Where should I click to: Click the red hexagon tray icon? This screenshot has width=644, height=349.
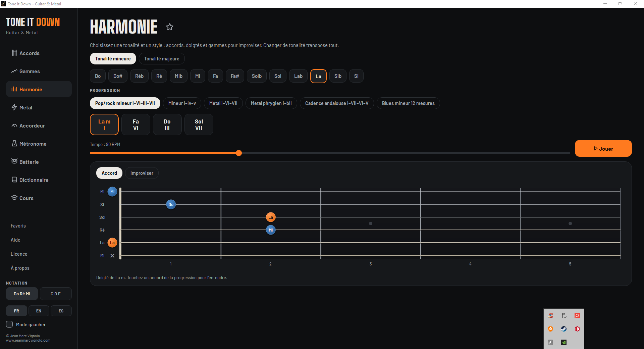pyautogui.click(x=577, y=329)
